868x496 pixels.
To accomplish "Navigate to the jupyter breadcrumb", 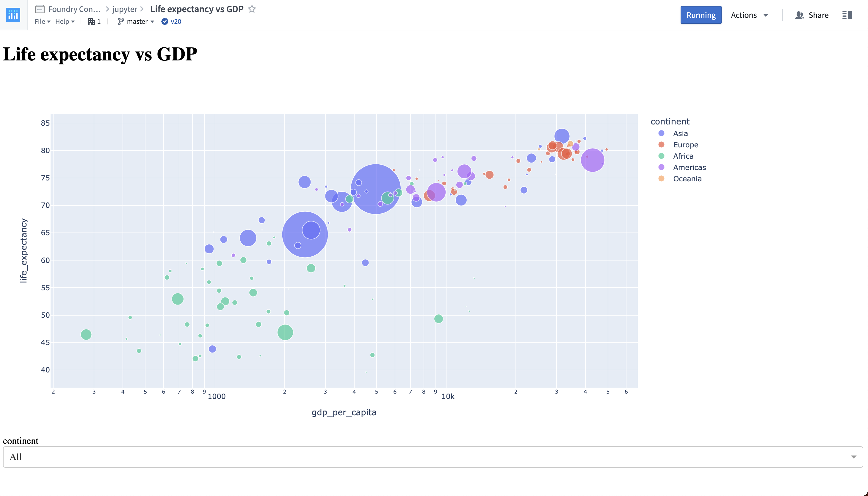I will 125,9.
